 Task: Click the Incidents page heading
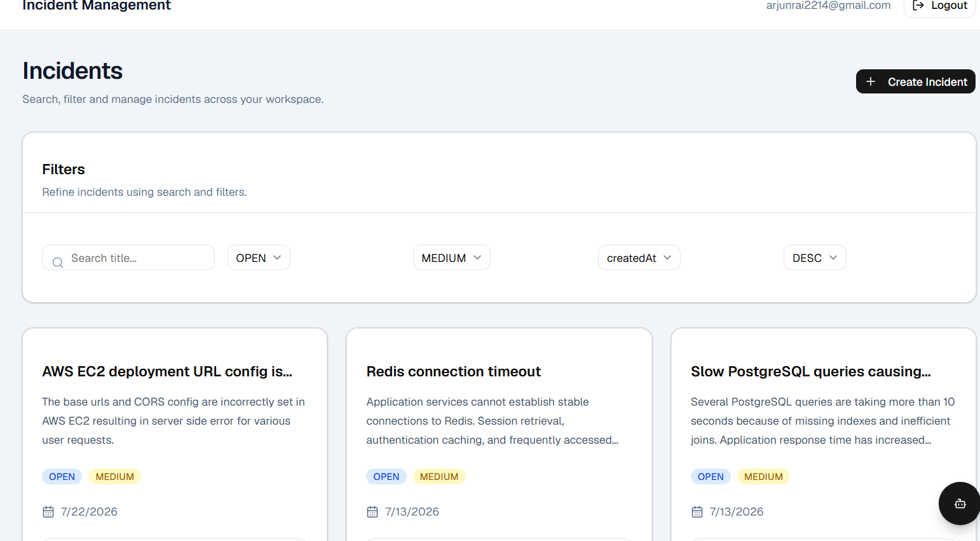[72, 71]
